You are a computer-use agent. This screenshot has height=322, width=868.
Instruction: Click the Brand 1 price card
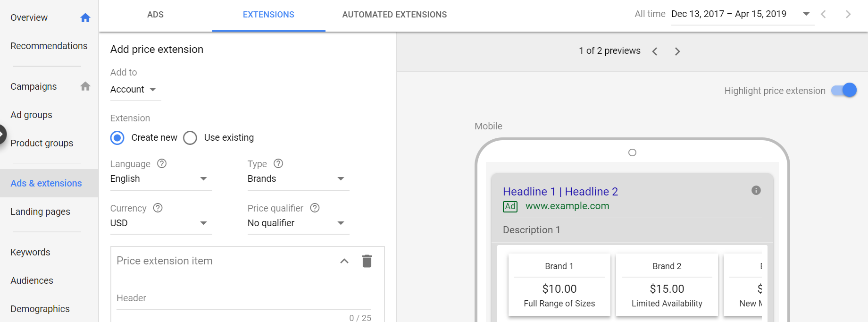coord(559,285)
